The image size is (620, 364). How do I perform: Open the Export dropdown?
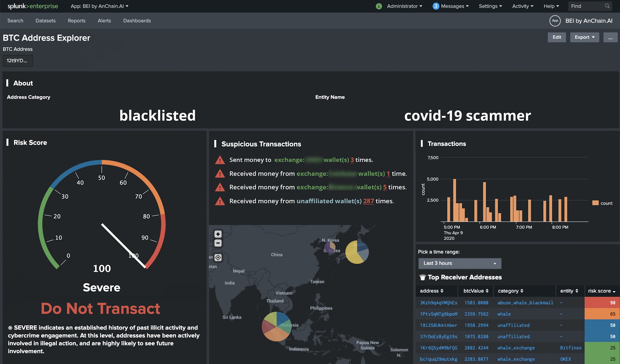click(585, 37)
